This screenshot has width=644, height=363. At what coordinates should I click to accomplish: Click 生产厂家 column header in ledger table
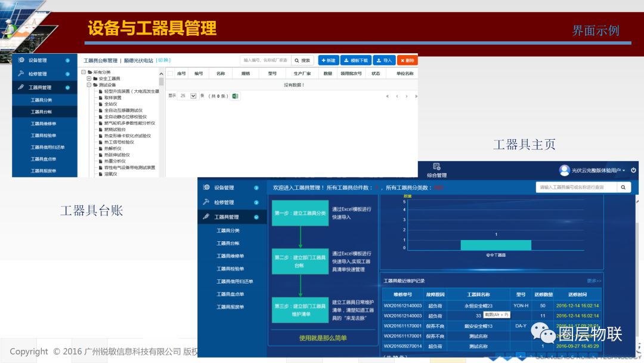[302, 73]
